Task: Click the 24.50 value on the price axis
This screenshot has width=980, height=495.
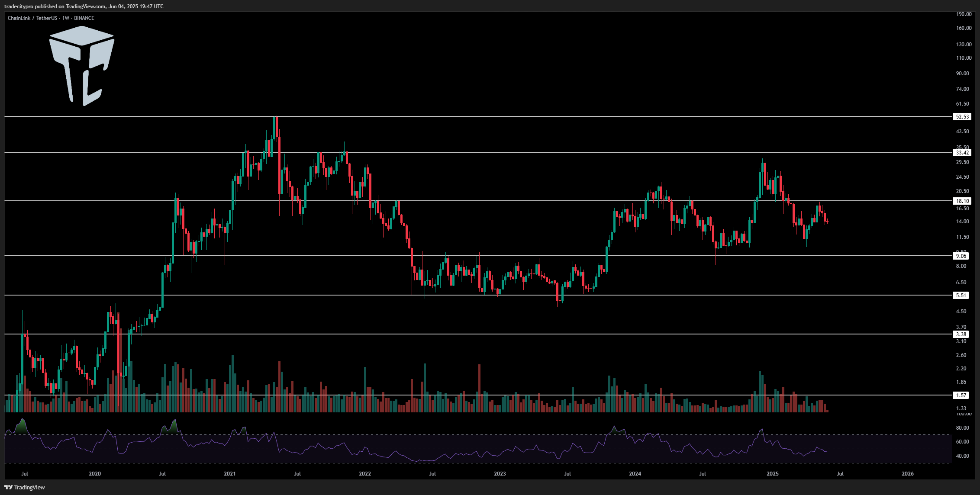Action: point(963,177)
